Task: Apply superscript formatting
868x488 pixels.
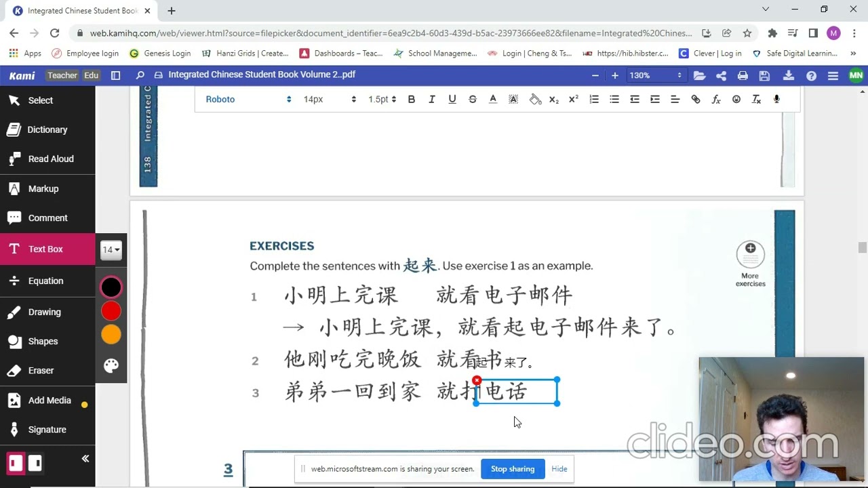Action: (x=573, y=99)
